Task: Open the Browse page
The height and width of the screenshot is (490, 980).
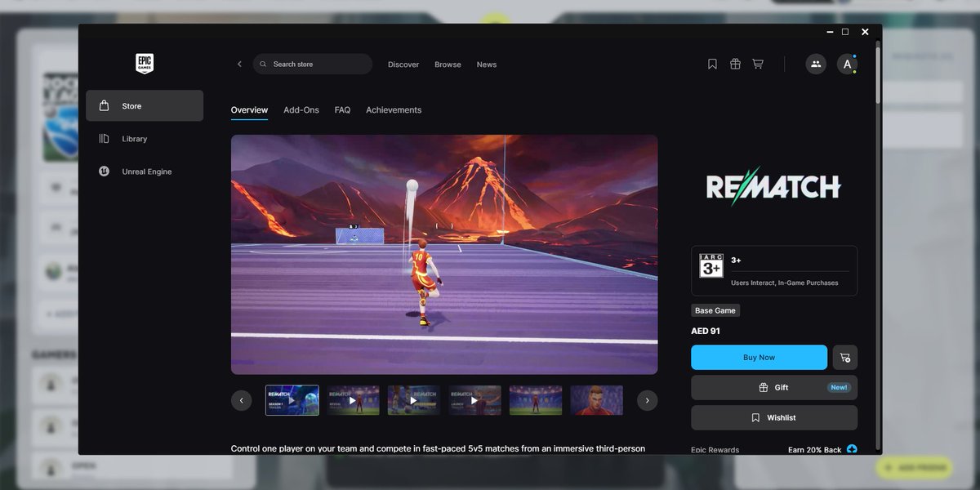Action: pos(448,65)
